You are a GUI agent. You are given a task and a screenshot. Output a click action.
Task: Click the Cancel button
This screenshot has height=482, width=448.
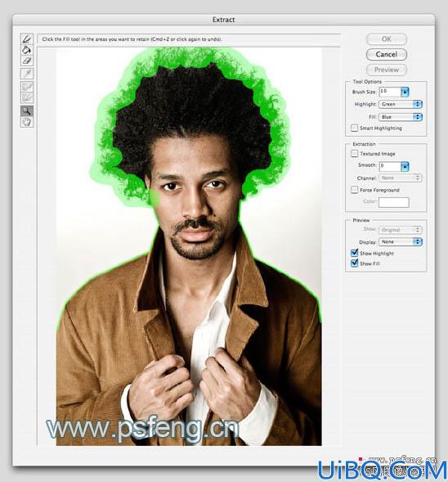tap(387, 54)
